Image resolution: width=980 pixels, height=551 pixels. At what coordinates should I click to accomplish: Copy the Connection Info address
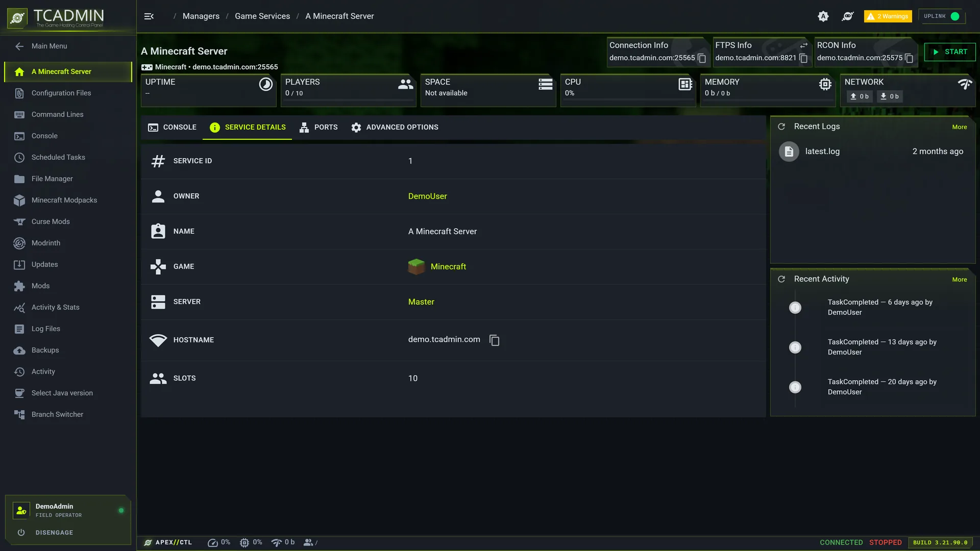click(x=702, y=58)
